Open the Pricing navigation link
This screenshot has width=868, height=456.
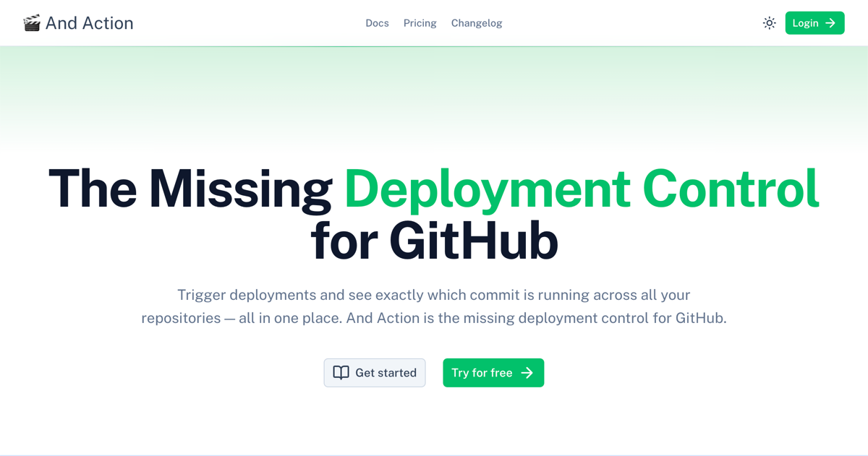click(x=420, y=23)
